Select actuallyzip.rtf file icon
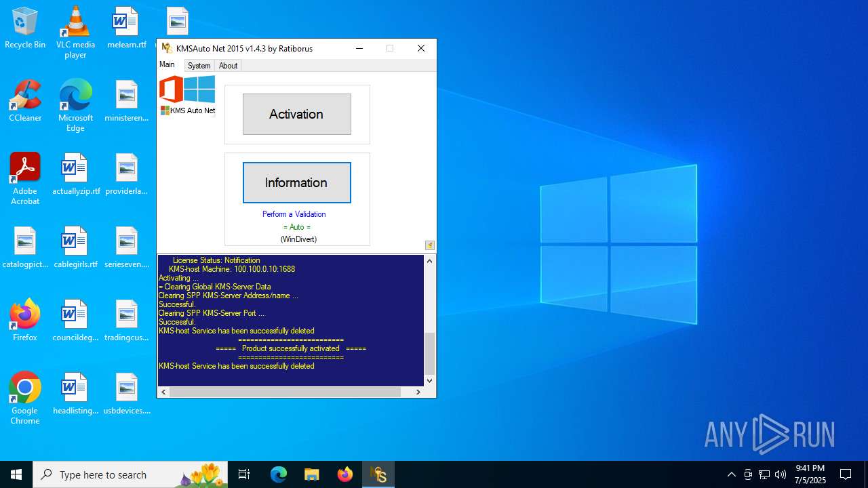Image resolution: width=868 pixels, height=488 pixels. click(x=75, y=175)
